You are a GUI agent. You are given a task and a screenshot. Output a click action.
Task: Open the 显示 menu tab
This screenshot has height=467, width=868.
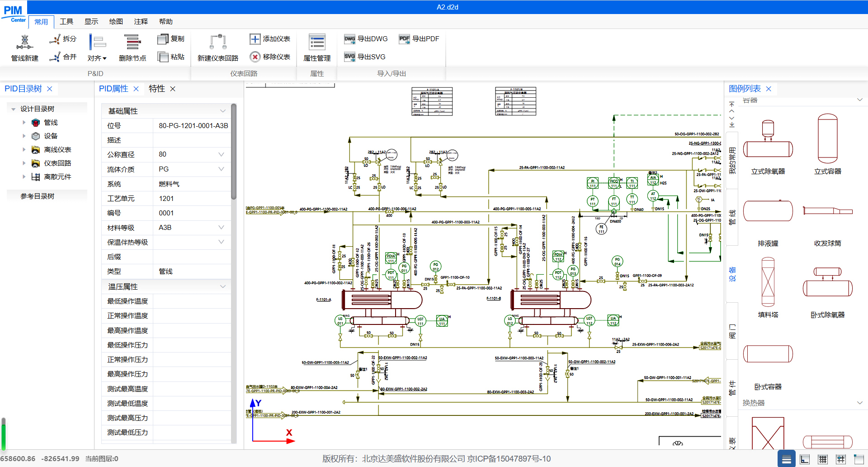point(91,22)
